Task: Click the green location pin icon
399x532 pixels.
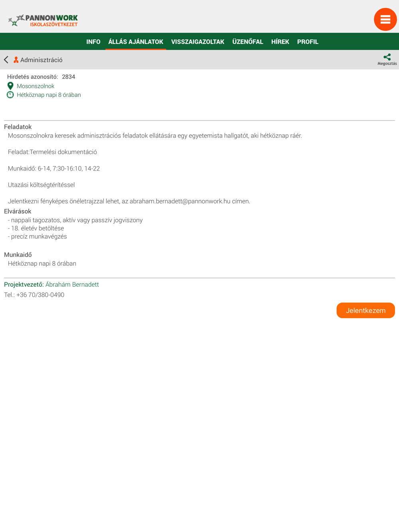Action: pos(10,86)
